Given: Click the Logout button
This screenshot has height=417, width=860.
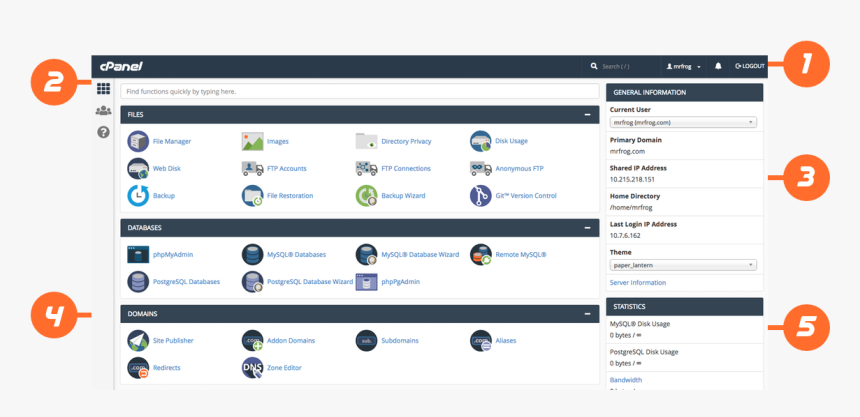Looking at the screenshot, I should [x=750, y=66].
